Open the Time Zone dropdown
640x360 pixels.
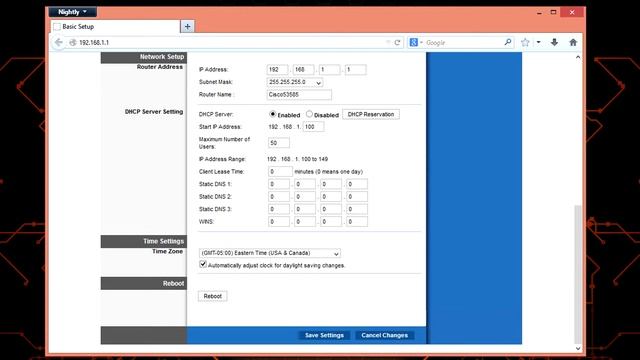[x=269, y=253]
